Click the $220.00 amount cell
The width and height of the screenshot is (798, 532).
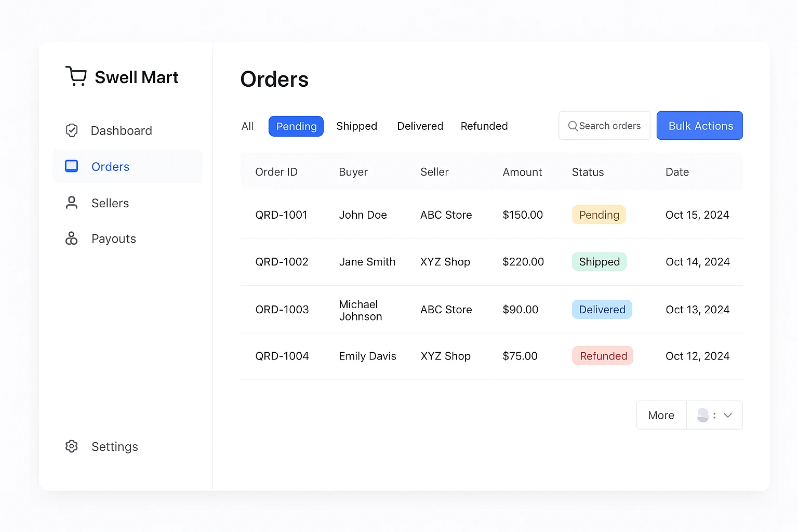[x=523, y=262]
